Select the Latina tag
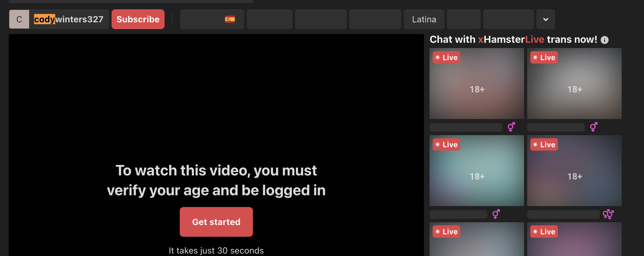The width and height of the screenshot is (644, 256). pyautogui.click(x=424, y=19)
